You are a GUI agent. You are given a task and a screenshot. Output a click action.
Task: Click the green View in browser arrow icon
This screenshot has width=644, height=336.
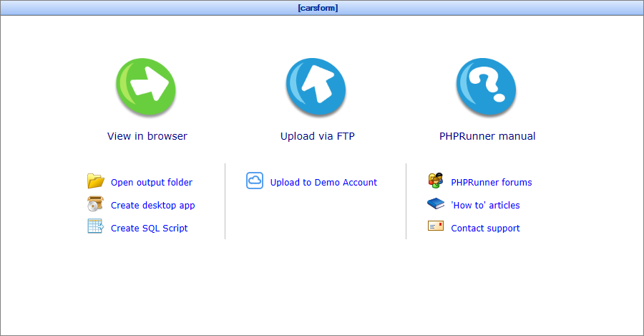pos(146,87)
